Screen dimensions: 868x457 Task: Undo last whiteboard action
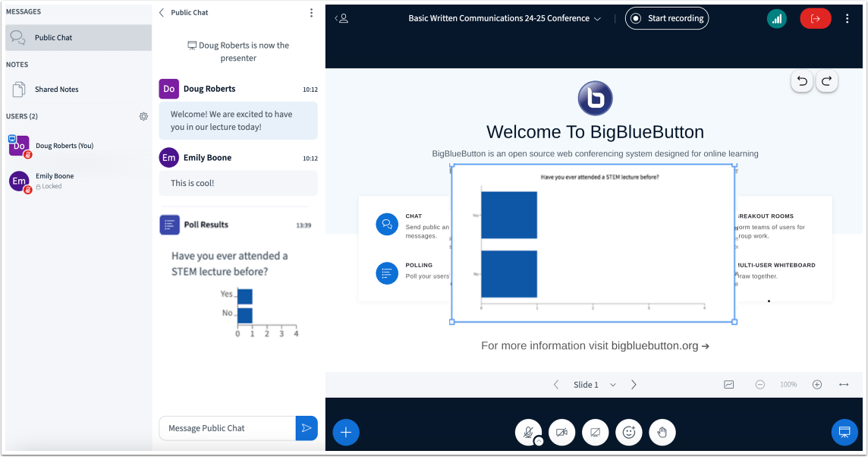802,81
